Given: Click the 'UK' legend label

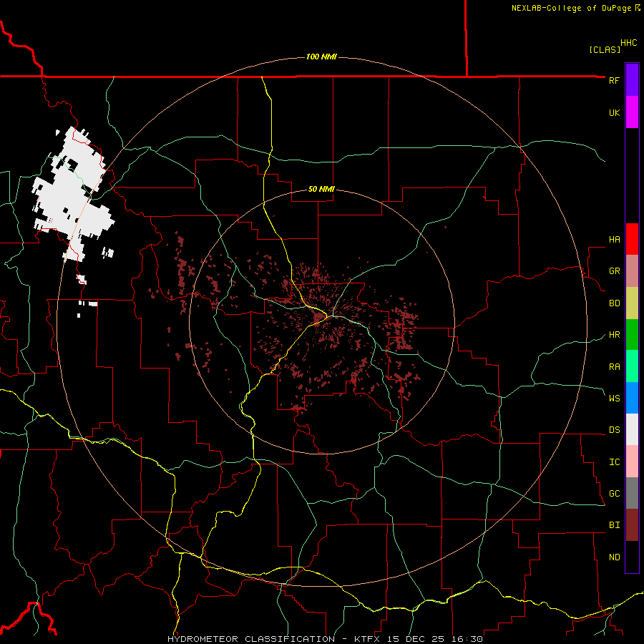Looking at the screenshot, I should (x=614, y=112).
